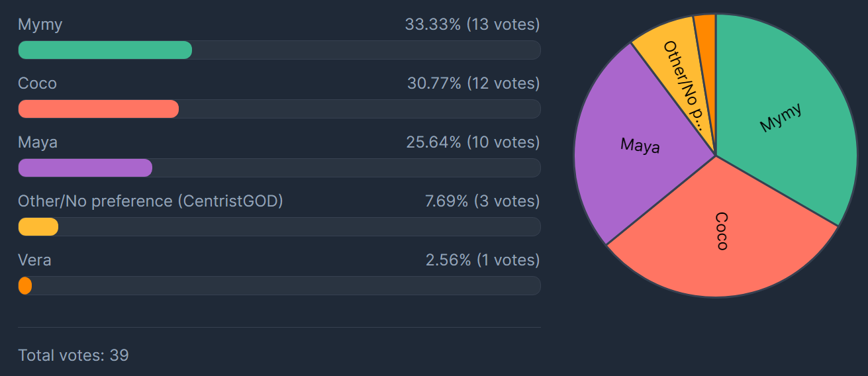868x376 pixels.
Task: Click the 2.56% (1 votes) text
Action: 483,261
